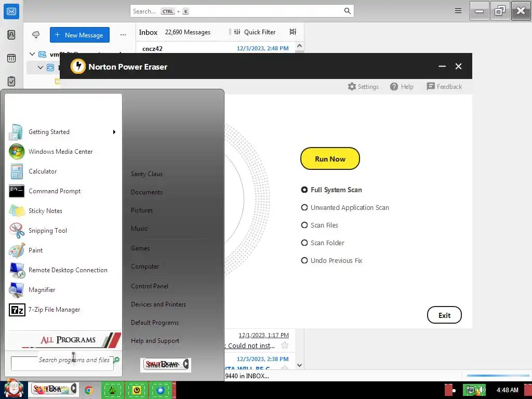Open Pictures from Start menu

(142, 210)
